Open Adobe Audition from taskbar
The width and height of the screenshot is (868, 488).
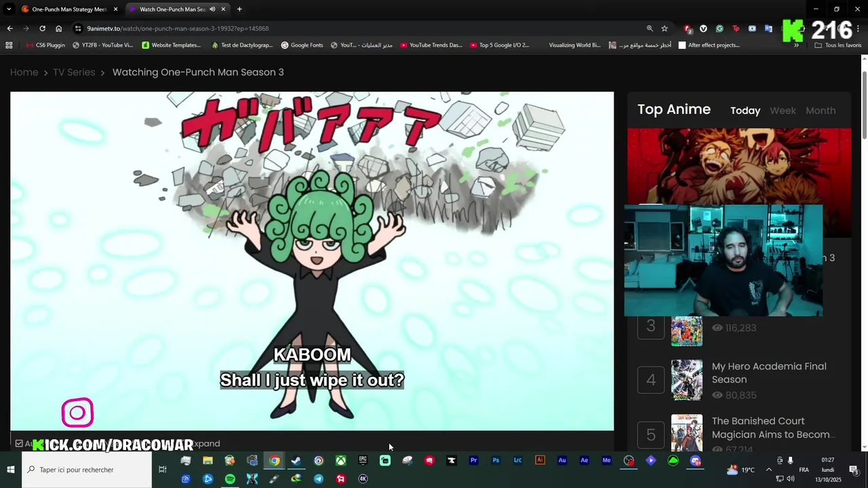562,461
